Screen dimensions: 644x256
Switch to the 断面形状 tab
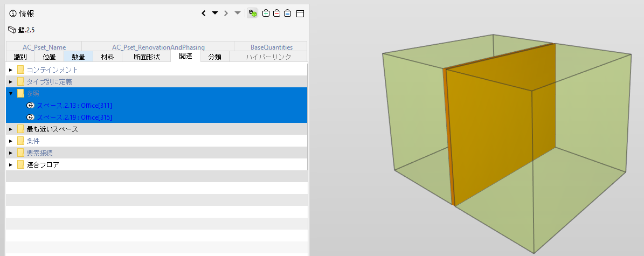(146, 57)
